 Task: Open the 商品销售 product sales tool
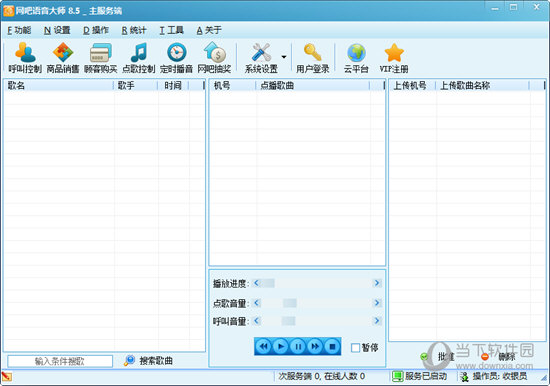point(63,58)
